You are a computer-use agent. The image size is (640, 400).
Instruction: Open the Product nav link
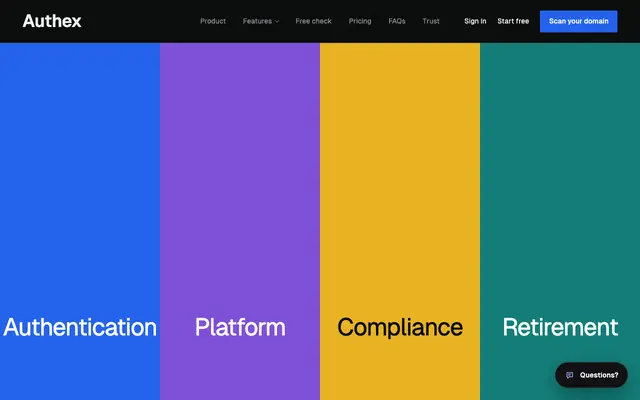coord(213,21)
